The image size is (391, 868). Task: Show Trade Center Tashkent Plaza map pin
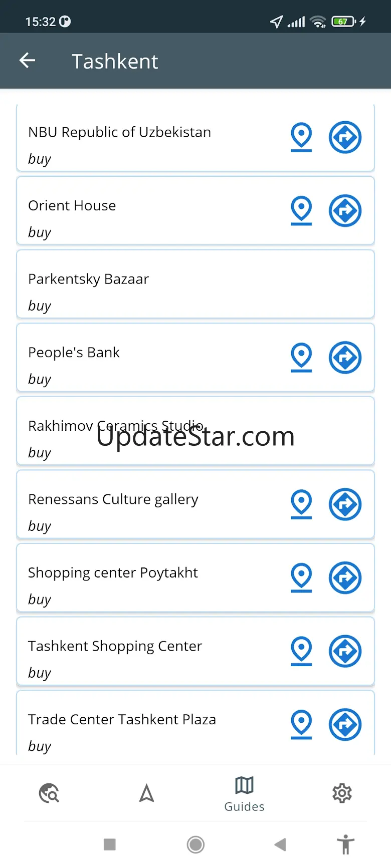301,725
